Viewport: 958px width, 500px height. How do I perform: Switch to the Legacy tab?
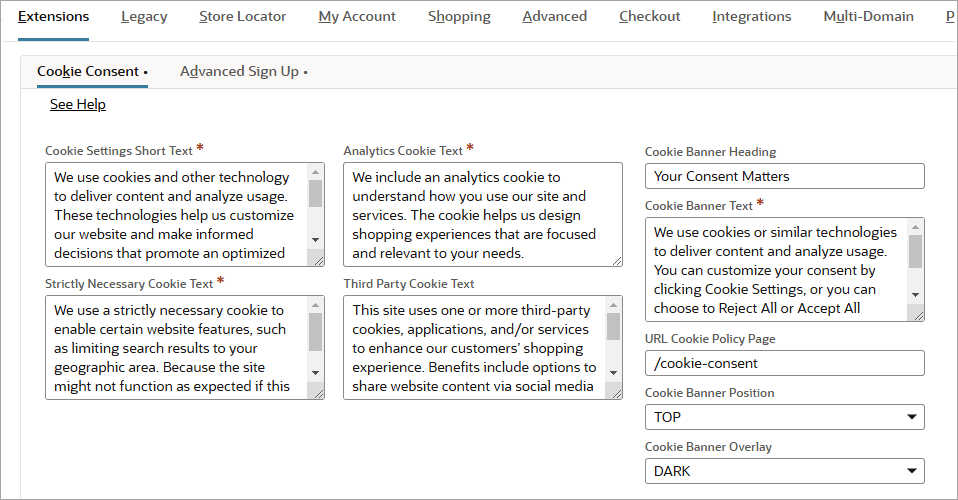tap(144, 17)
